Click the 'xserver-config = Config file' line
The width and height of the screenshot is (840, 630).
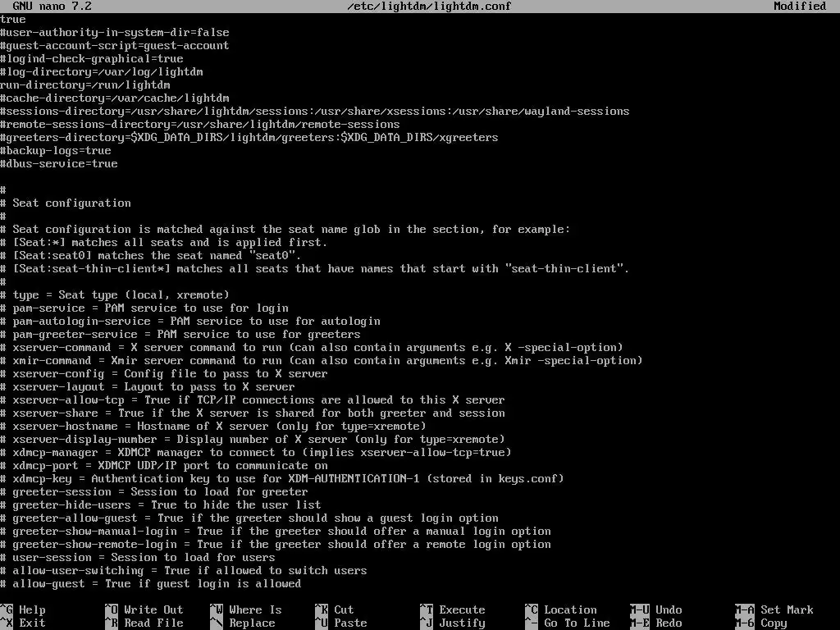(164, 373)
